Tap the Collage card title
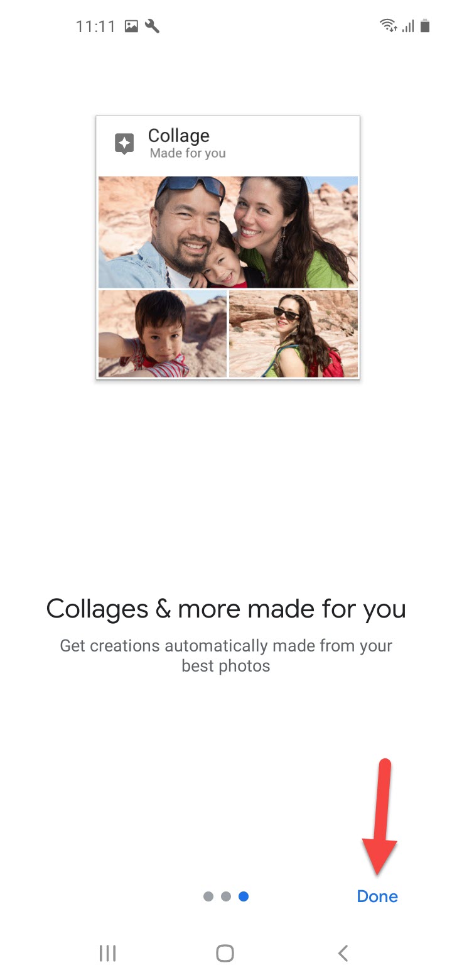452x980 pixels. pos(178,136)
